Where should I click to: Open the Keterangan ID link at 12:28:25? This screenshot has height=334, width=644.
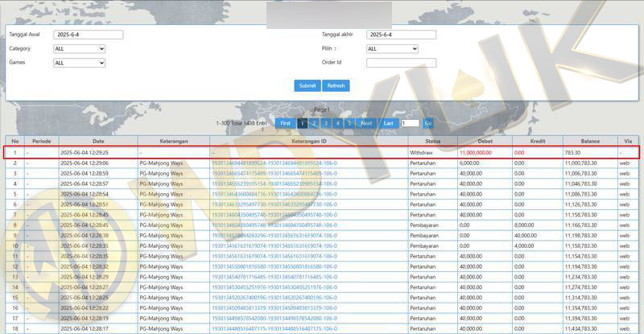[x=275, y=298]
